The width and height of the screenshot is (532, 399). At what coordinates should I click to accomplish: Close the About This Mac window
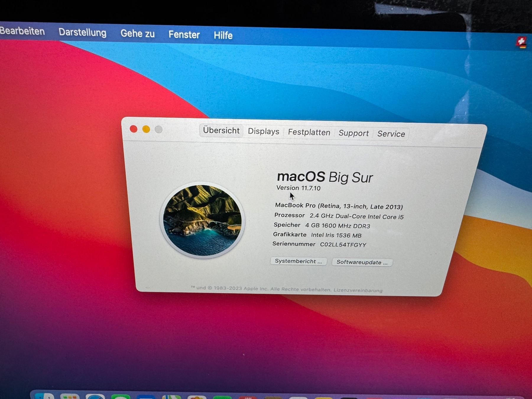pos(134,129)
